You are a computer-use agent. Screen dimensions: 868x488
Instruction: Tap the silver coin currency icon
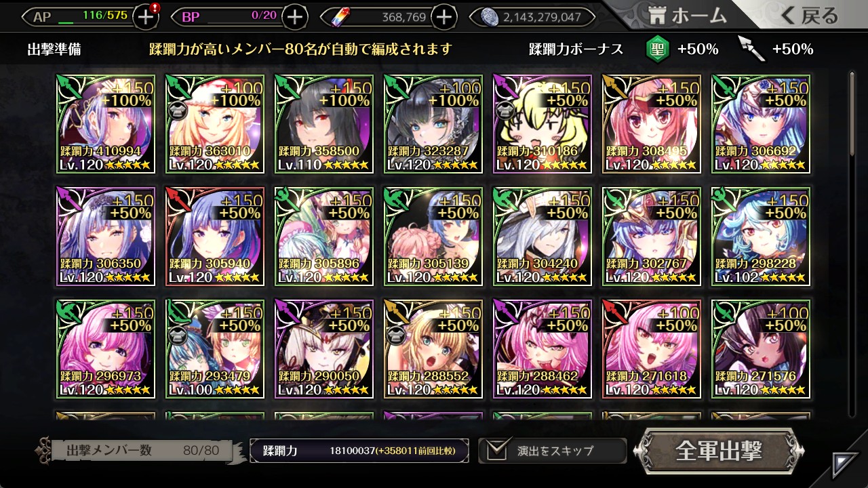[x=490, y=17]
